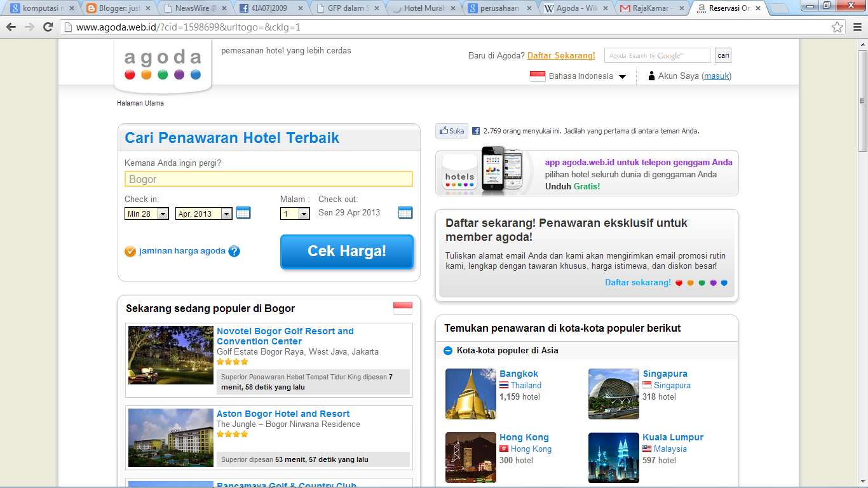The height and width of the screenshot is (488, 868).
Task: Click the Hong Kong skyline thumbnail
Action: click(x=471, y=457)
